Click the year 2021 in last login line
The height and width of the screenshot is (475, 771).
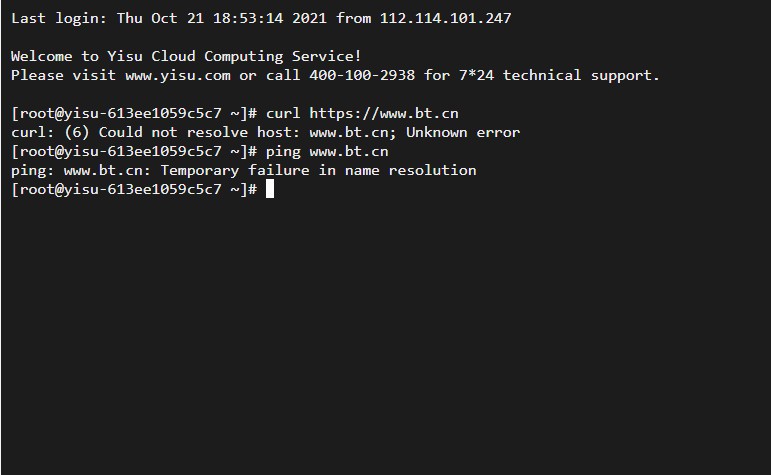click(x=309, y=18)
